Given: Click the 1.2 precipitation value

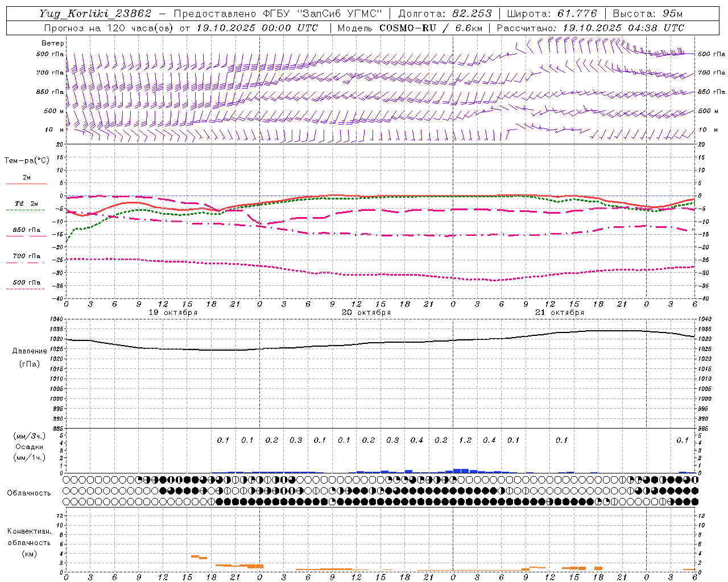Looking at the screenshot, I should tap(465, 440).
